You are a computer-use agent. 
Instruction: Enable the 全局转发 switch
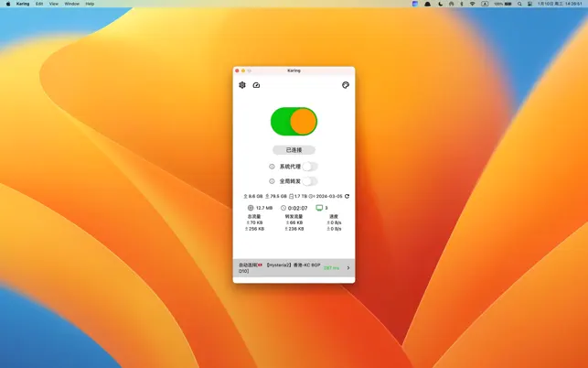click(x=310, y=181)
